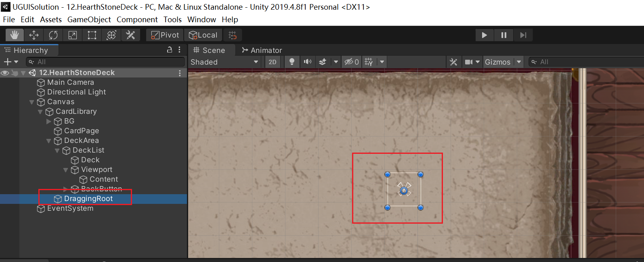Select the Rect Transform tool

click(x=92, y=35)
